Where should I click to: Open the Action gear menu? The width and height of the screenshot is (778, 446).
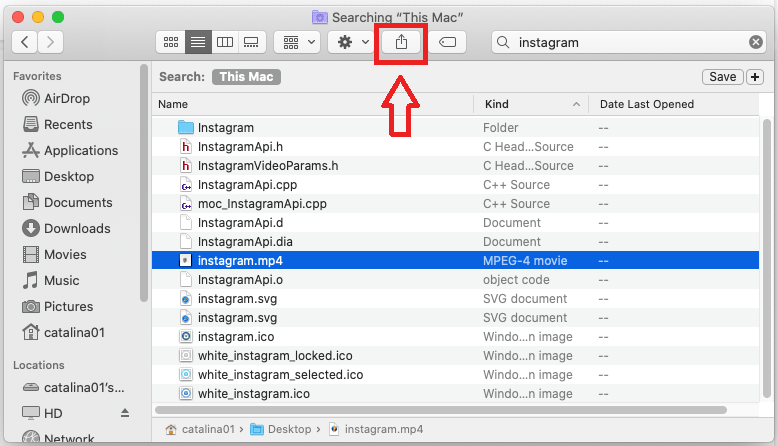pyautogui.click(x=351, y=42)
